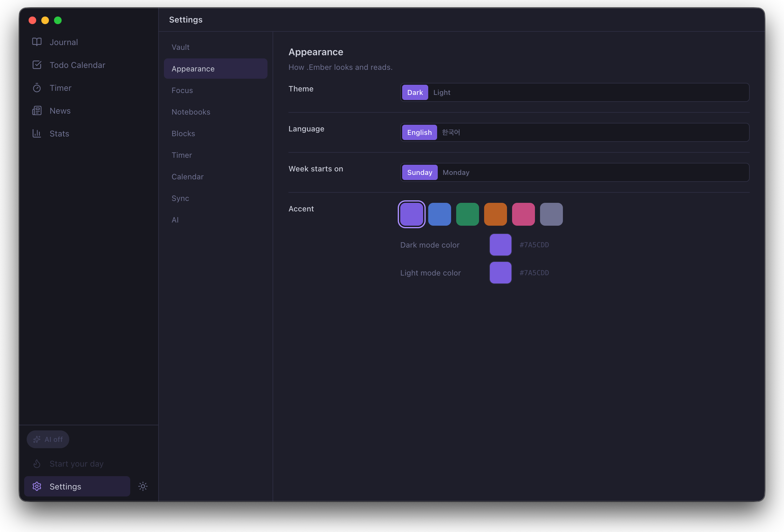Click the Light mode color label
784x532 pixels.
click(430, 273)
